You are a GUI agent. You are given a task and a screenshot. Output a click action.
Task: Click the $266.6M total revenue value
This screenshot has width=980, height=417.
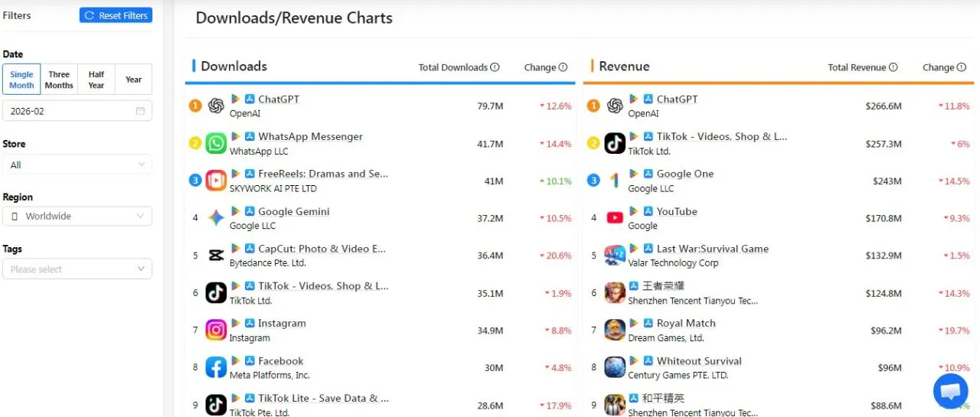coord(884,106)
